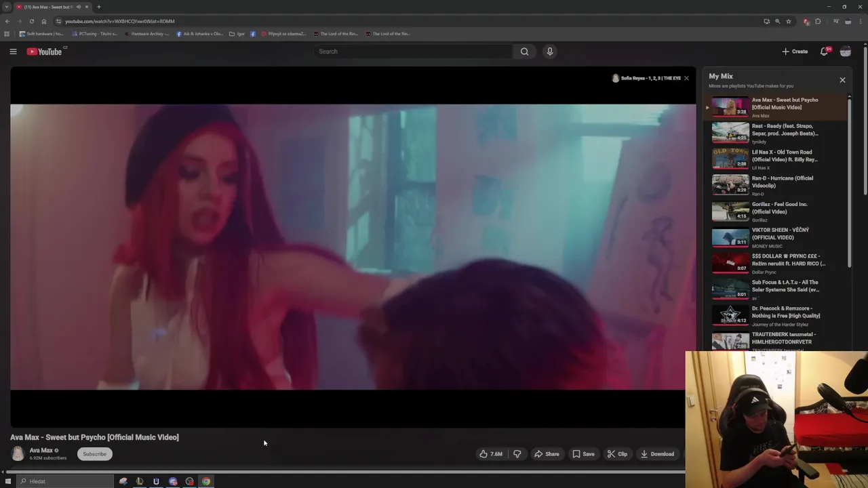Viewport: 868px width, 488px height.
Task: Go to the YouTube home logo
Action: pyautogui.click(x=45, y=52)
